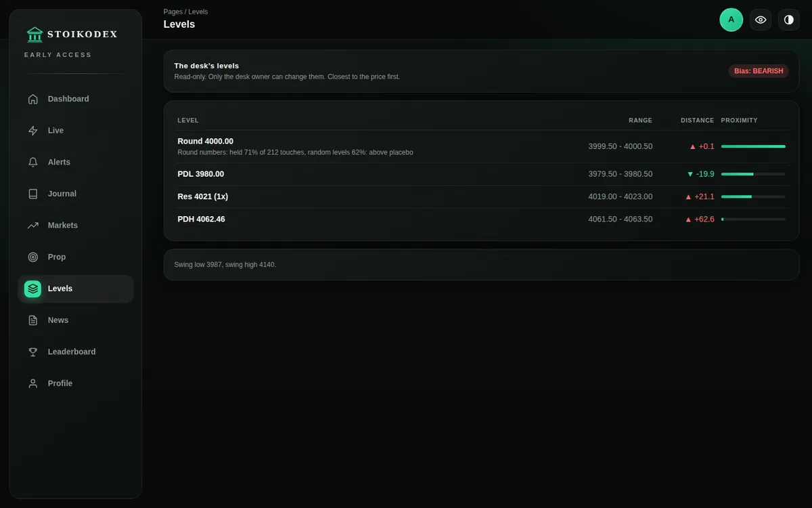Click the Prop target icon

click(x=32, y=257)
